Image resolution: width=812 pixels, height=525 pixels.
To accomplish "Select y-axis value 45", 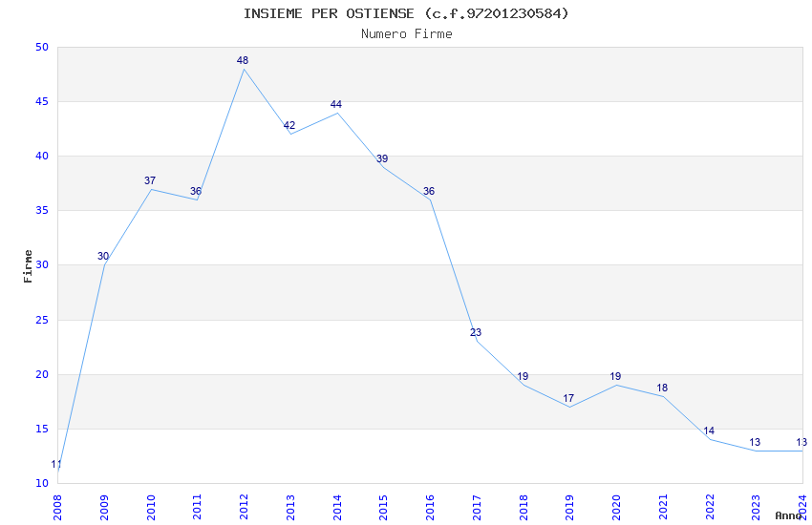I will point(42,101).
